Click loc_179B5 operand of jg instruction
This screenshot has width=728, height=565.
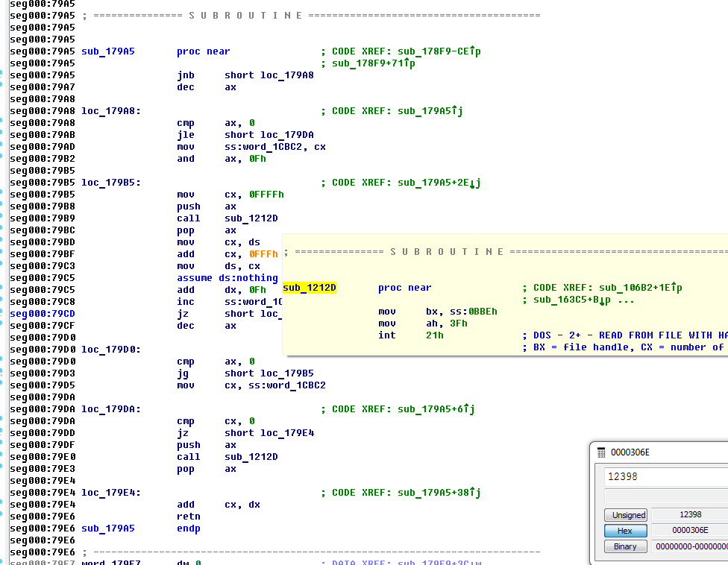(x=286, y=373)
